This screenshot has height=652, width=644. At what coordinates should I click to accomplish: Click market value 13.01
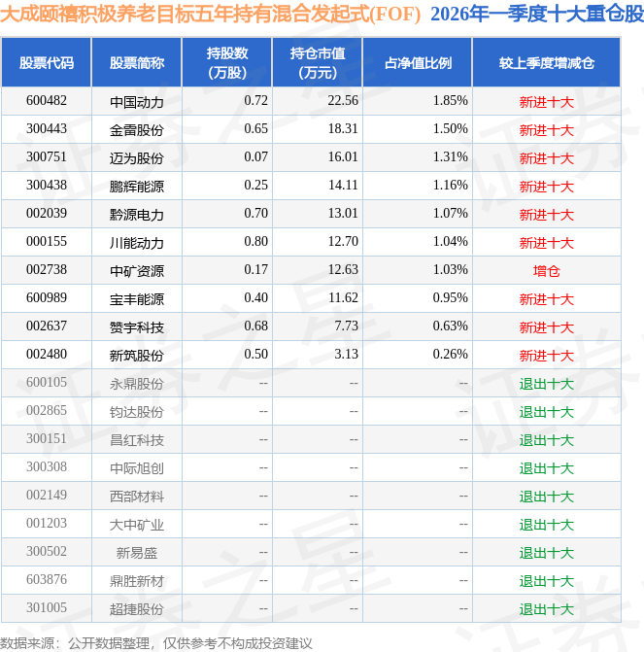pyautogui.click(x=343, y=214)
